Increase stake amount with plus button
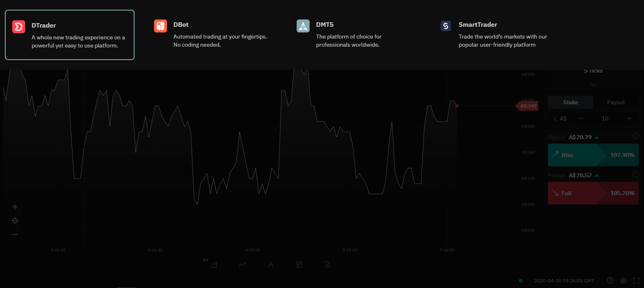644x288 pixels. point(629,118)
